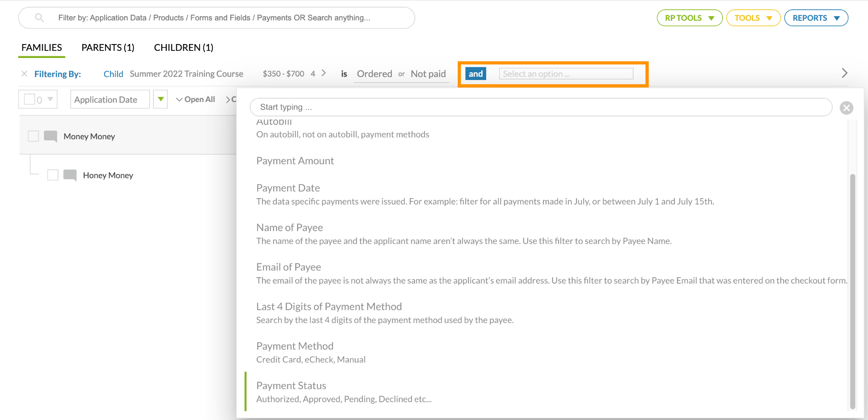868x420 pixels.
Task: Check the Money Money family checkbox
Action: pos(33,136)
